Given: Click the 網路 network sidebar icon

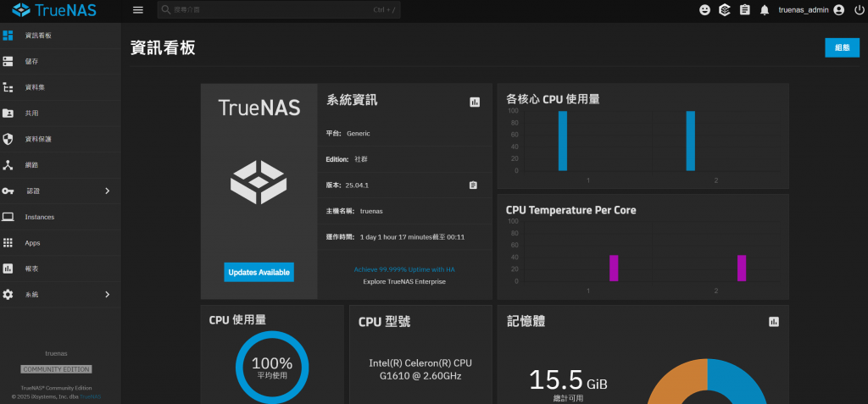Looking at the screenshot, I should (8, 165).
